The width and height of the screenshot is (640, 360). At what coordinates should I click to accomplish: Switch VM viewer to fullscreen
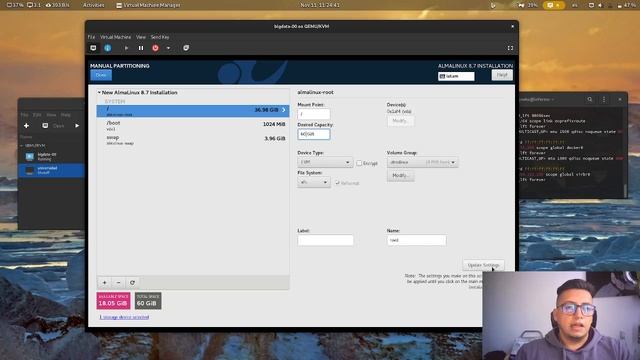pyautogui.click(x=510, y=48)
